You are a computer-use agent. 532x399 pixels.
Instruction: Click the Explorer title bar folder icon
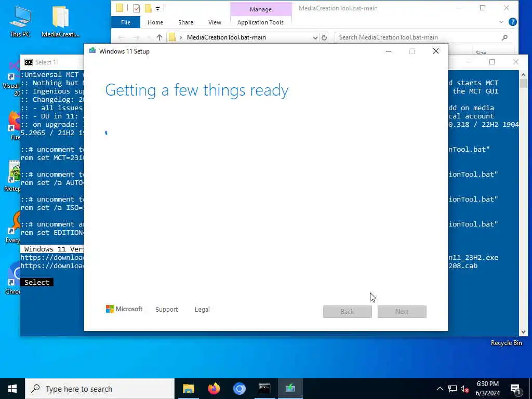pos(120,8)
